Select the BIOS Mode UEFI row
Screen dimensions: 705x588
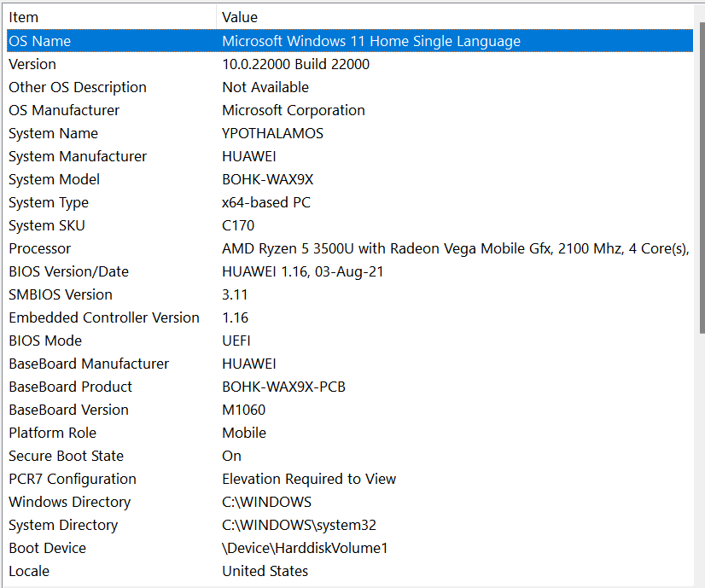tap(350, 341)
